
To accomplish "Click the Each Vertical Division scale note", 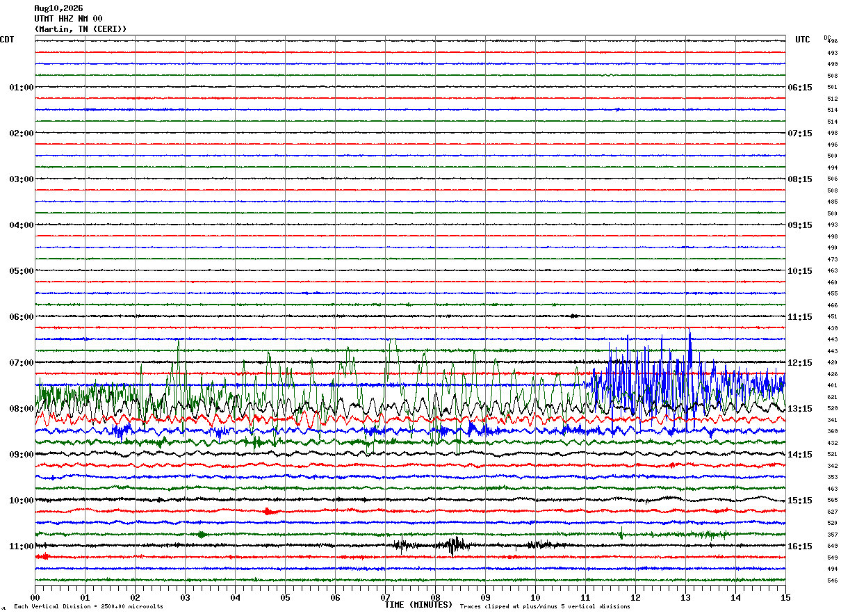I will coord(89,607).
